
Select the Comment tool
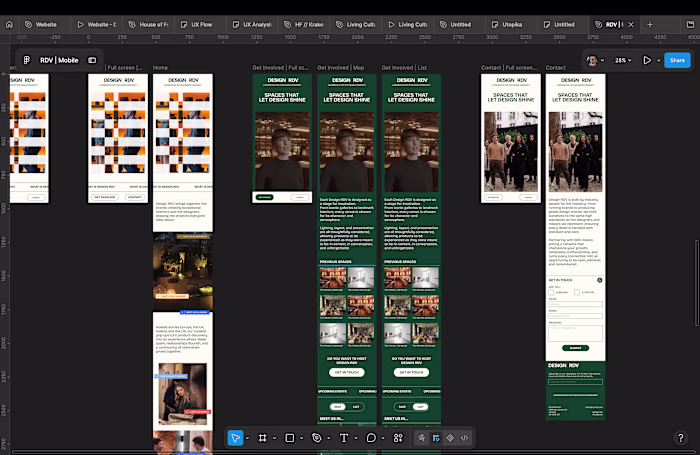(x=371, y=438)
